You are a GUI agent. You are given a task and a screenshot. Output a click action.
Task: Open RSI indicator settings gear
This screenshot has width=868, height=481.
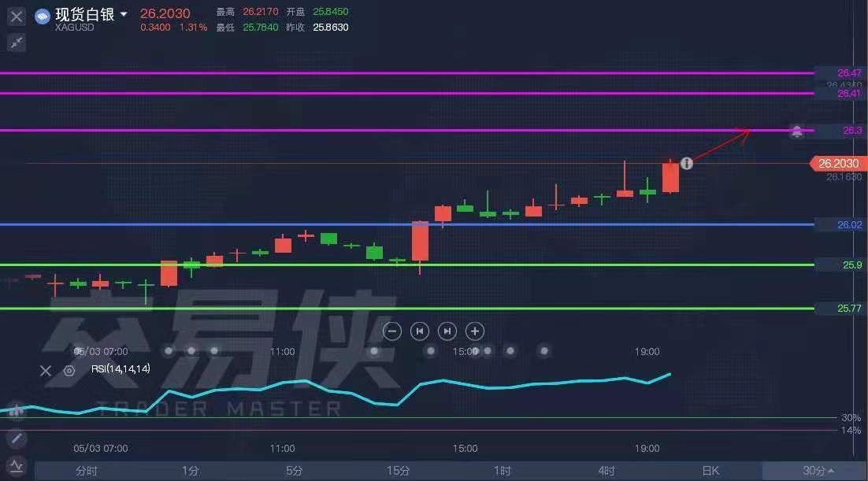tap(69, 370)
